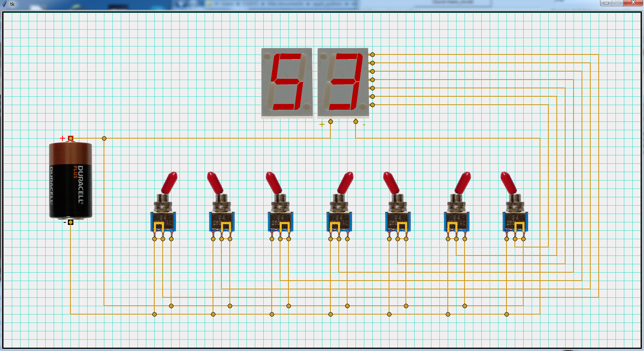Click center pin of the leftmost toggle switch
Image resolution: width=644 pixels, height=351 pixels.
(x=163, y=239)
